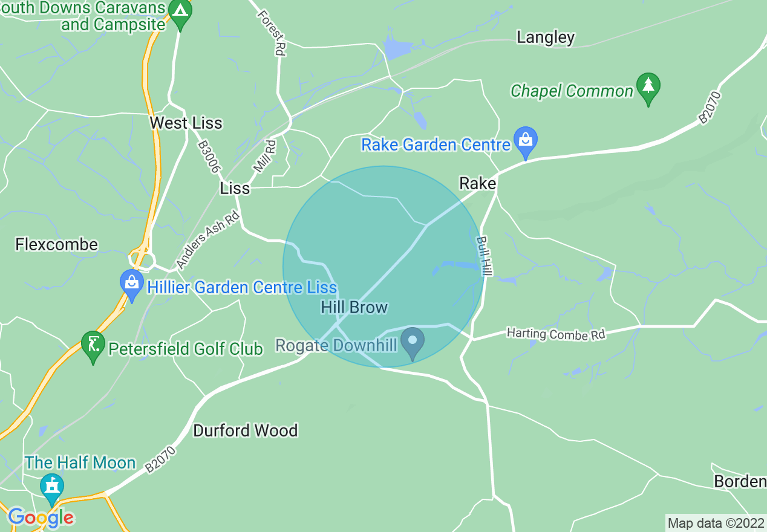Click the Harting Combe Rd road label

pyautogui.click(x=556, y=334)
